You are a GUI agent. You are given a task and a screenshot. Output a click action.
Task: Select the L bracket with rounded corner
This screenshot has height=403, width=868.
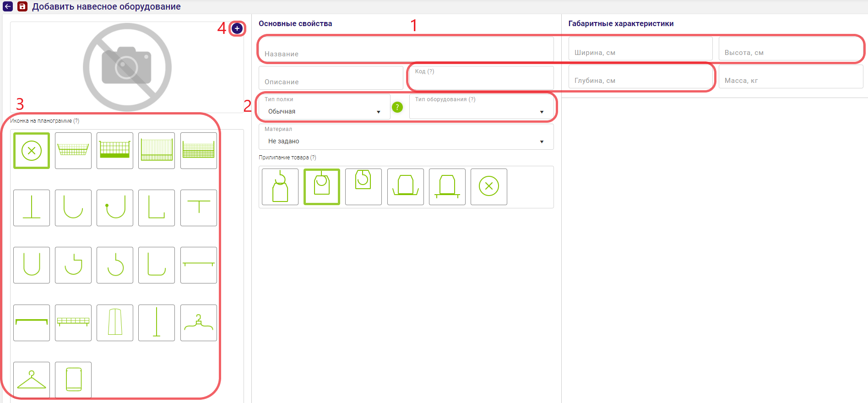point(157,265)
